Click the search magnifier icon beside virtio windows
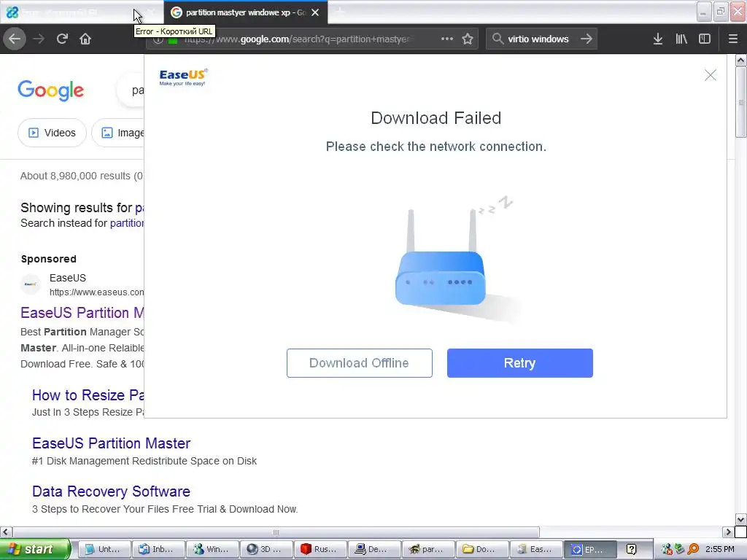The image size is (747, 560). [498, 39]
